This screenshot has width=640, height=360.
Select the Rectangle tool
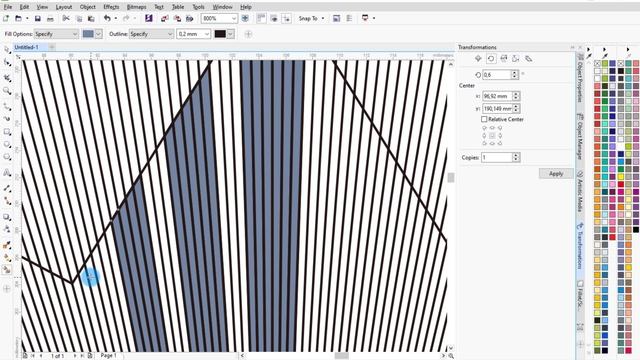[7, 132]
